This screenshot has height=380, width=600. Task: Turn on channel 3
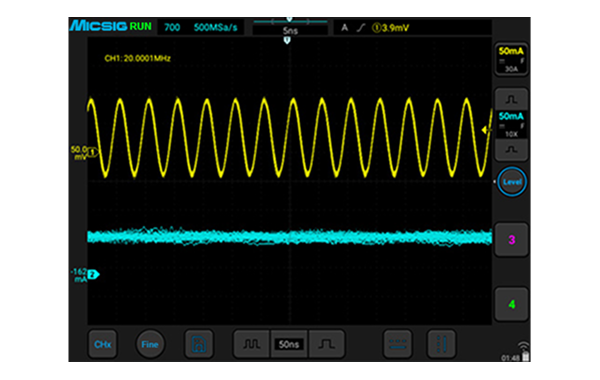pyautogui.click(x=512, y=240)
